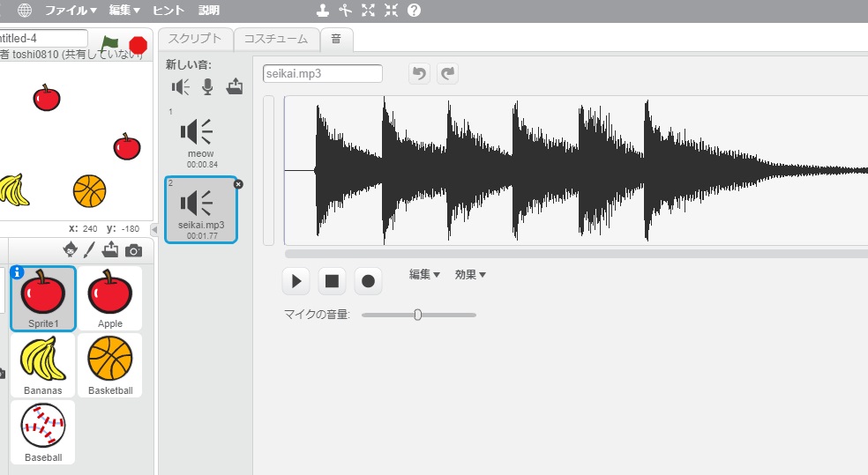This screenshot has width=868, height=475.
Task: Select the Sprite1 sprite
Action: tap(43, 299)
